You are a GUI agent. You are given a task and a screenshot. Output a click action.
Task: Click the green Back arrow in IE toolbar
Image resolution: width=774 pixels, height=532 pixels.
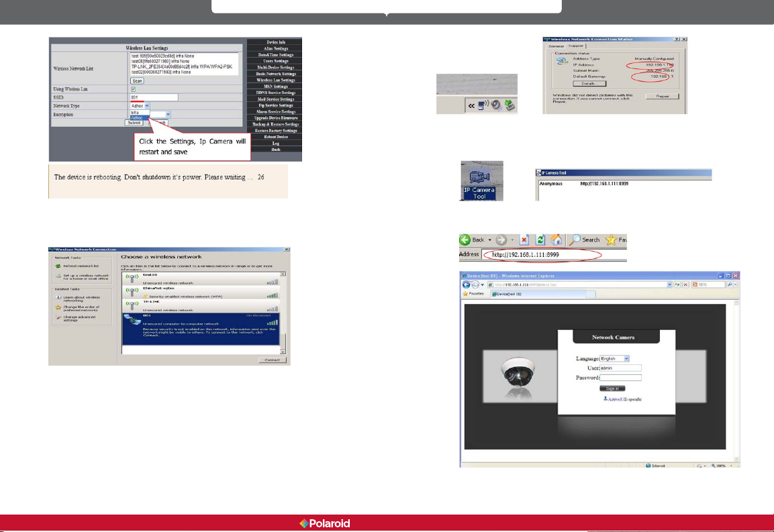(x=465, y=240)
